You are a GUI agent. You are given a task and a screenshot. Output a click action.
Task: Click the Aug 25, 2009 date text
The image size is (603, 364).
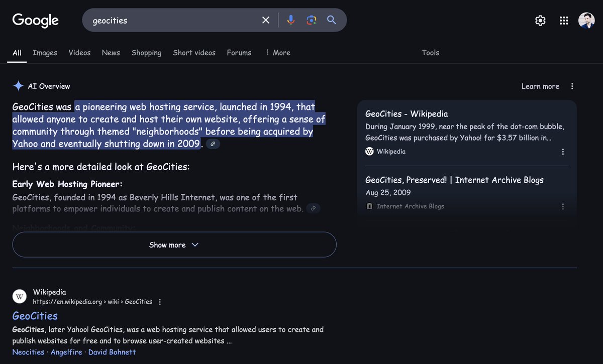click(387, 193)
